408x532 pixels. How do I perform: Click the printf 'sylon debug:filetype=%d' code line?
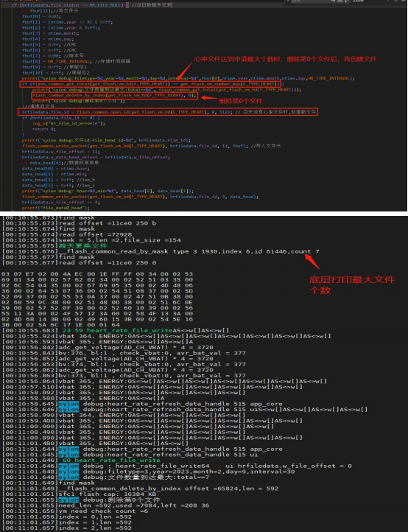coord(189,78)
